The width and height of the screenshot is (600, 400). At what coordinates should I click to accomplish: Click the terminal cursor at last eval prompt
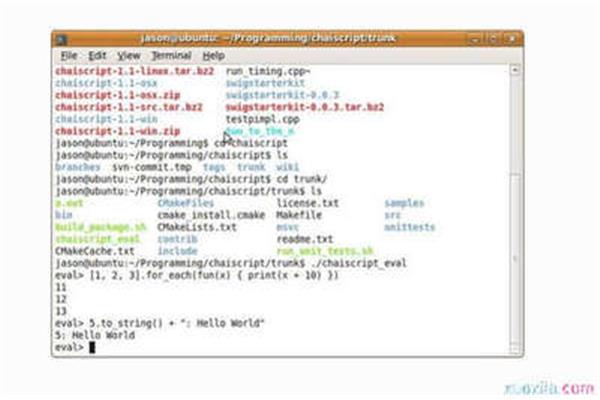click(92, 347)
